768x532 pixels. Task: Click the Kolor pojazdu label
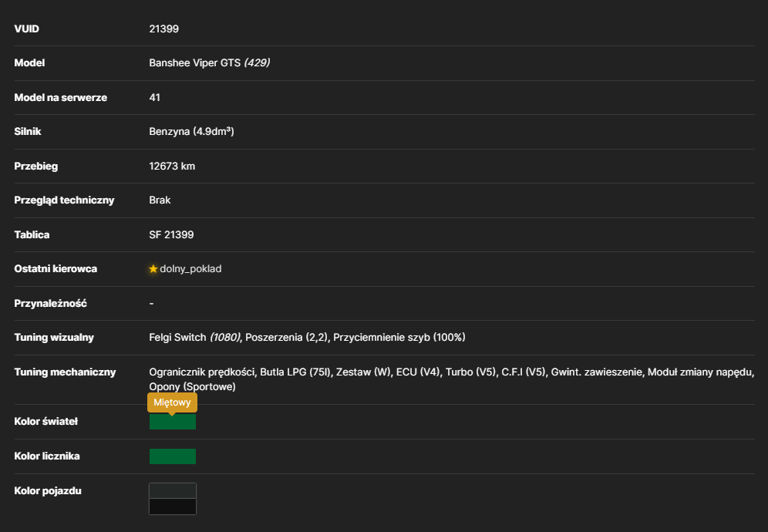[48, 491]
